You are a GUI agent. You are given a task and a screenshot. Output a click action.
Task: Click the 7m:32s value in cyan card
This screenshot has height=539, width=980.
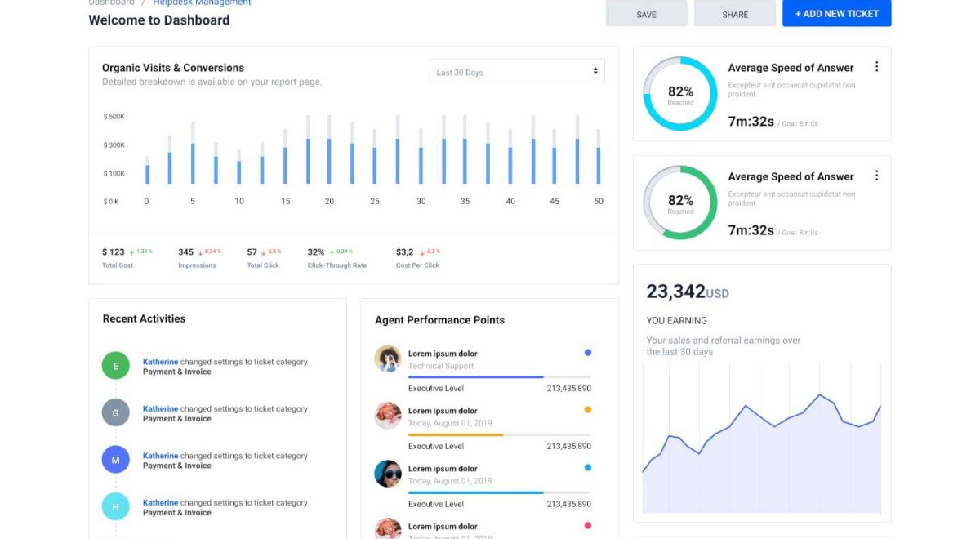pyautogui.click(x=751, y=122)
